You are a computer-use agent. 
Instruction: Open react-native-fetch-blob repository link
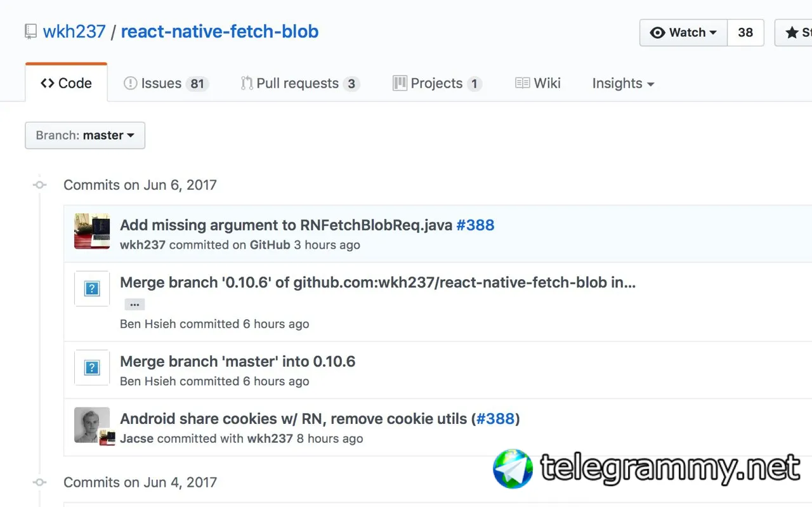(x=219, y=32)
